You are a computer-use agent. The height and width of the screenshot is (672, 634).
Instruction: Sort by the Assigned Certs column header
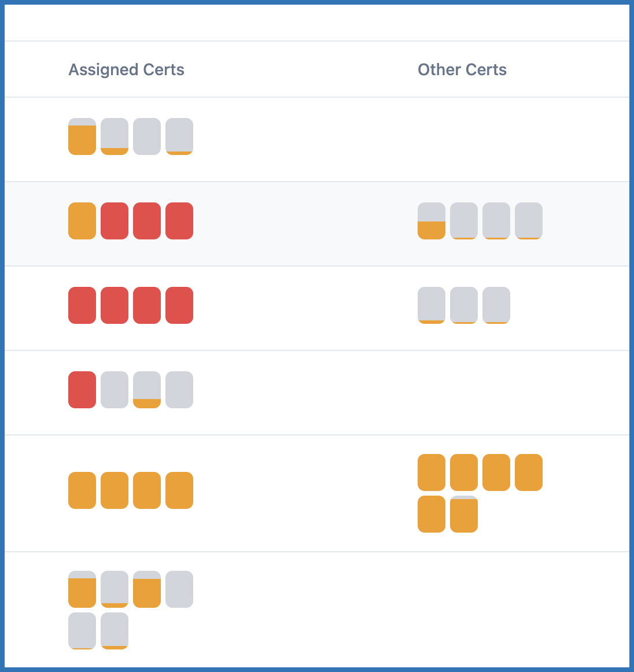[x=126, y=70]
